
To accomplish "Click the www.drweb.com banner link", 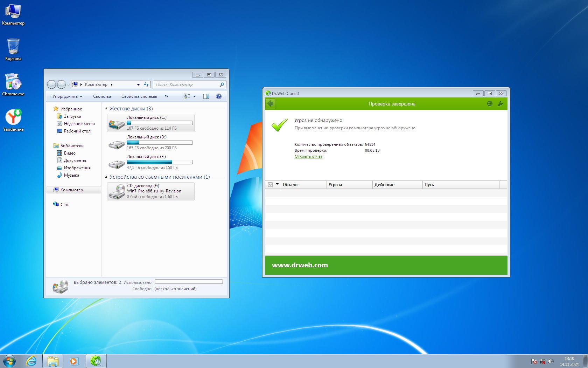I will pyautogui.click(x=300, y=265).
